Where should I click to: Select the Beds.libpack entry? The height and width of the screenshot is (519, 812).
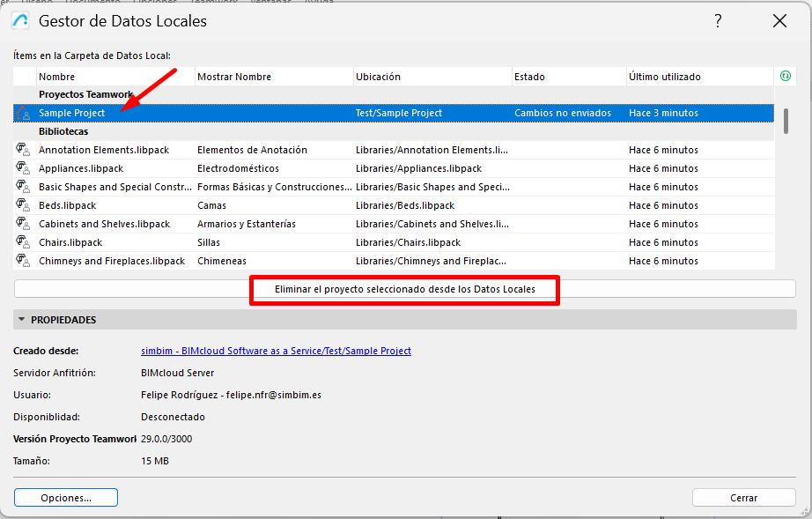point(67,205)
